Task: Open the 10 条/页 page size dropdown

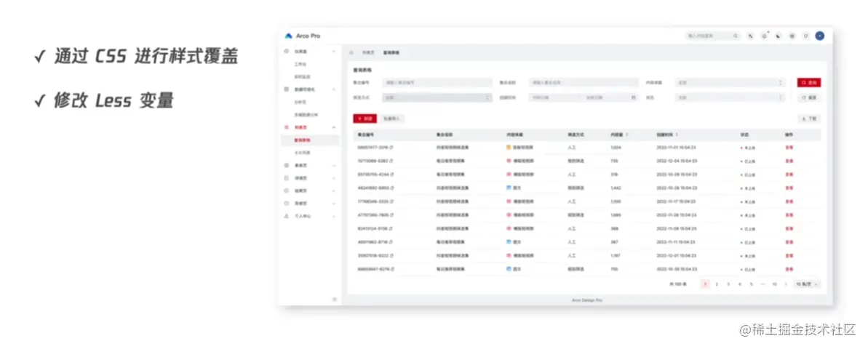Action: pos(807,284)
